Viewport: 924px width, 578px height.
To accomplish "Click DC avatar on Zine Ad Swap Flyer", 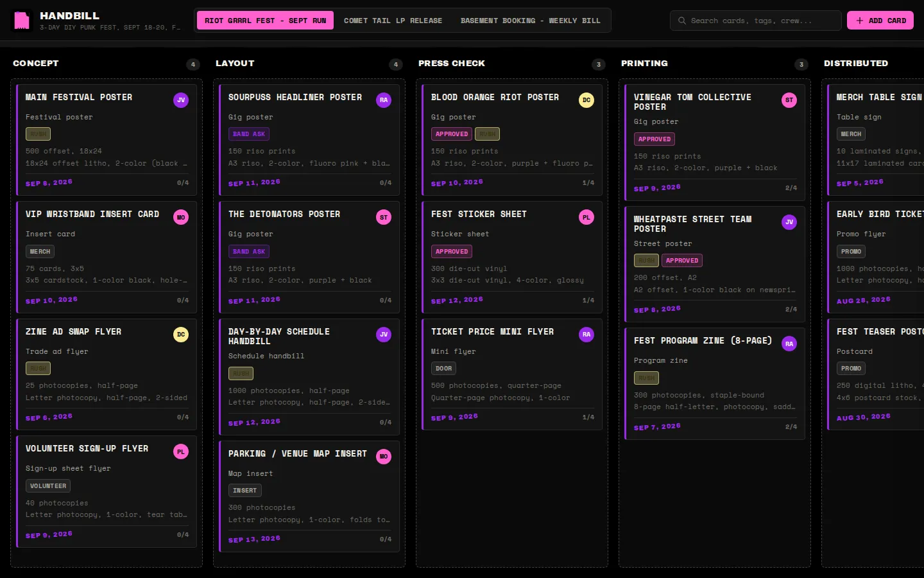I will 181,335.
